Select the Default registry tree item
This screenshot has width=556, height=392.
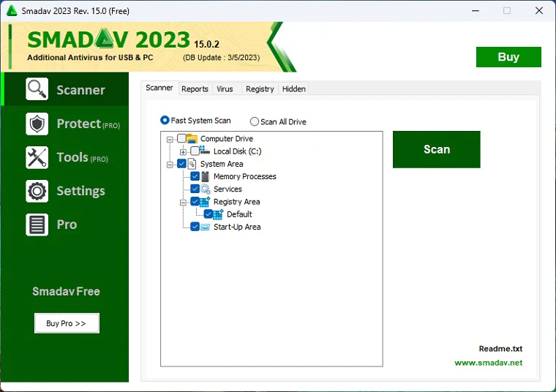(238, 214)
